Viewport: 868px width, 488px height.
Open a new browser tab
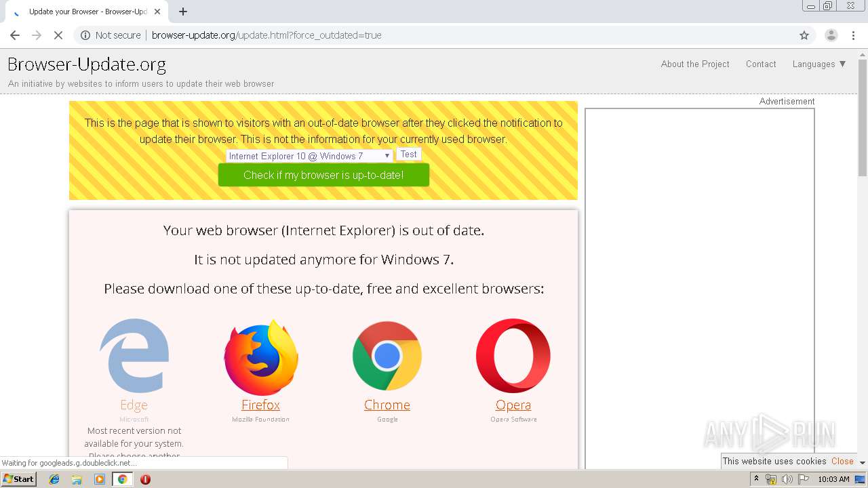[x=183, y=12]
